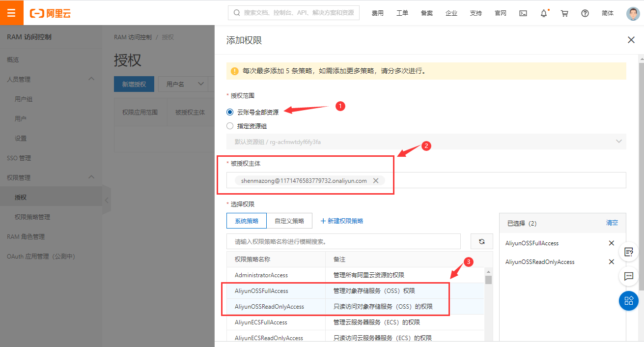644x347 pixels.
Task: Click the Alibaba Cloud logo
Action: pyautogui.click(x=51, y=13)
